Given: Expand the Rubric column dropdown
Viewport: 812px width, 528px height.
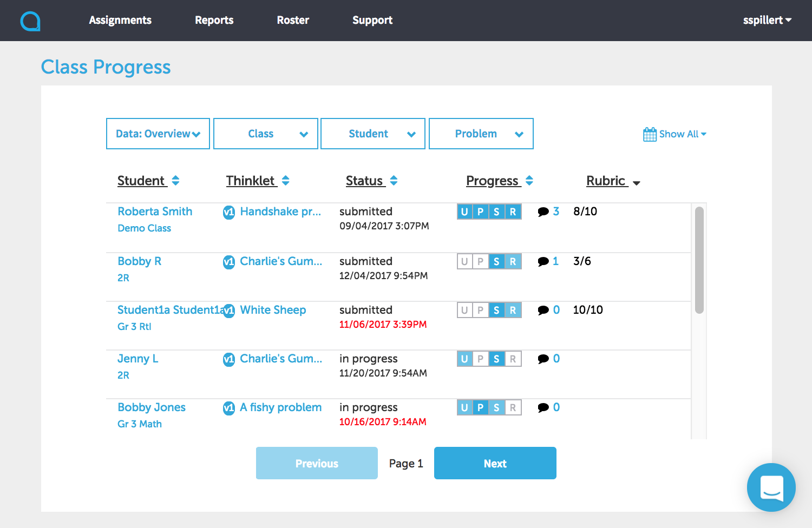Looking at the screenshot, I should pyautogui.click(x=637, y=183).
